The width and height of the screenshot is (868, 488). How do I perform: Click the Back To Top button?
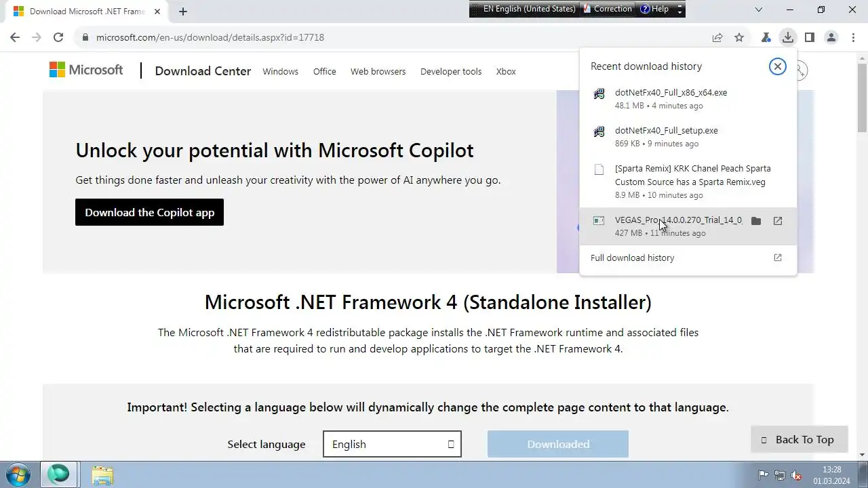click(800, 439)
